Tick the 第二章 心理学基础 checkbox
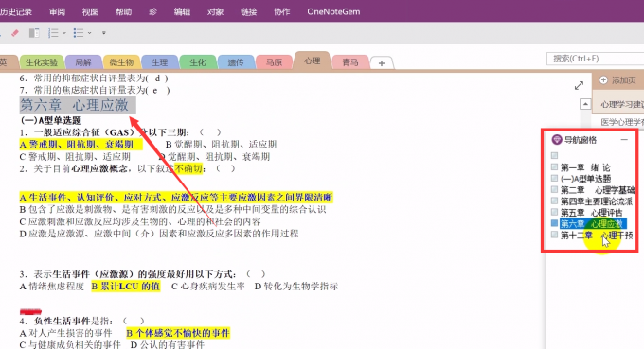This screenshot has width=644, height=349. [554, 189]
